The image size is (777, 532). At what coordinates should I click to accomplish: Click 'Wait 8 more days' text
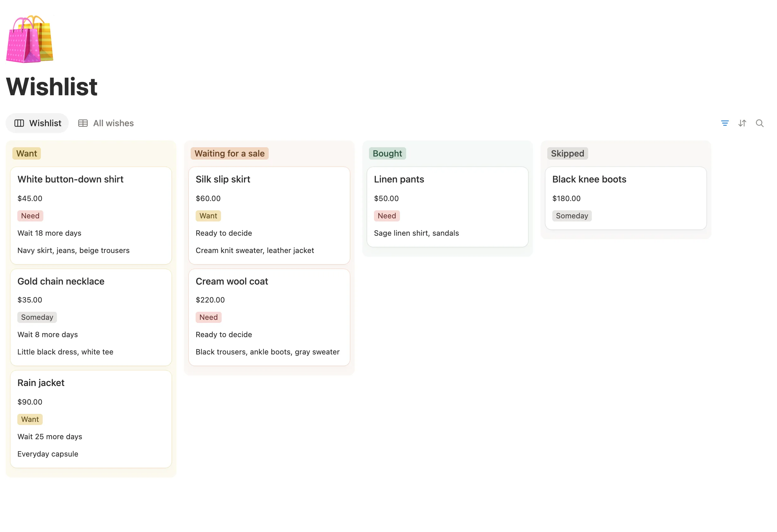pyautogui.click(x=47, y=335)
